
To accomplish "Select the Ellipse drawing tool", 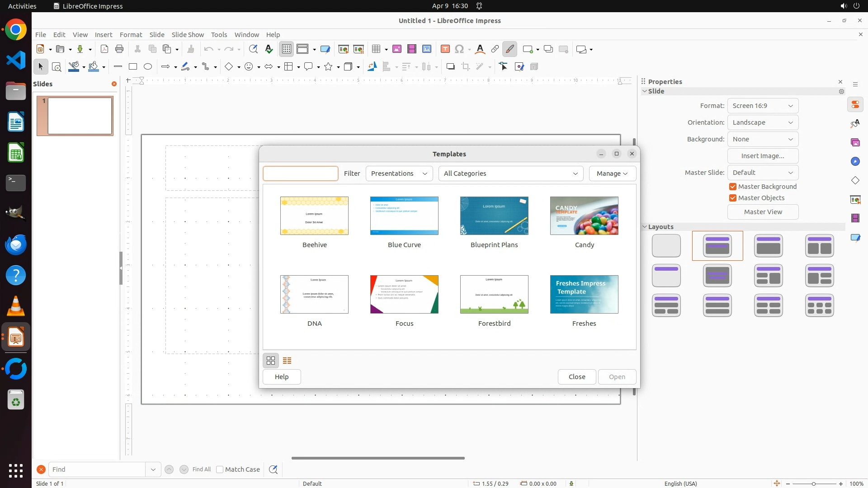I will pos(148,67).
